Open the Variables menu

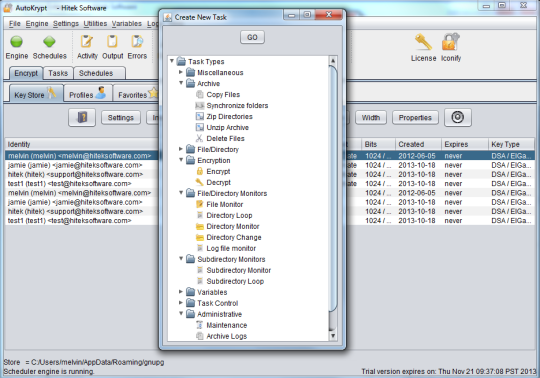[x=126, y=23]
